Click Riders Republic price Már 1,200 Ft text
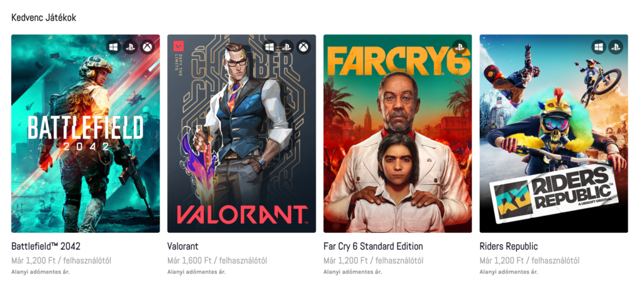 (501, 260)
